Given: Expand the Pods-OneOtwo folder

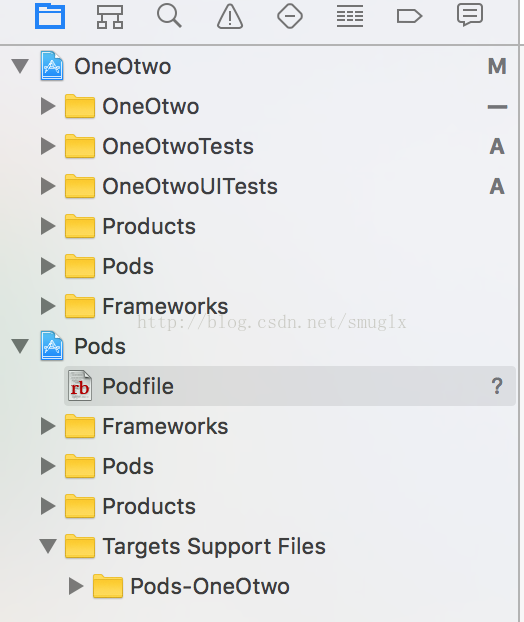Looking at the screenshot, I should (76, 586).
